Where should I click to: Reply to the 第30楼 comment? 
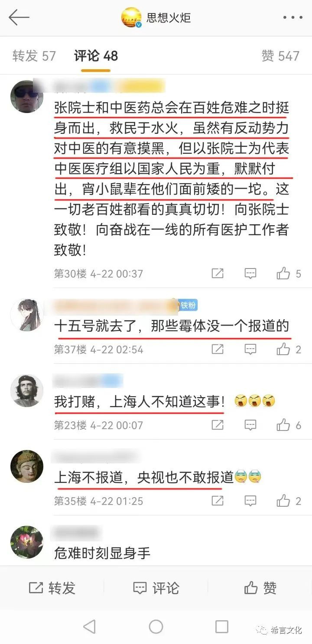(250, 273)
